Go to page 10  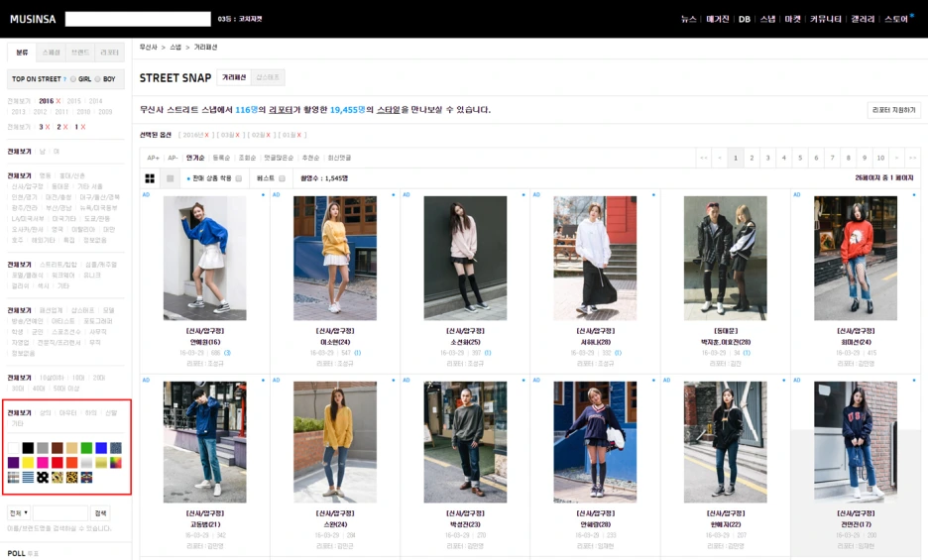pos(880,158)
